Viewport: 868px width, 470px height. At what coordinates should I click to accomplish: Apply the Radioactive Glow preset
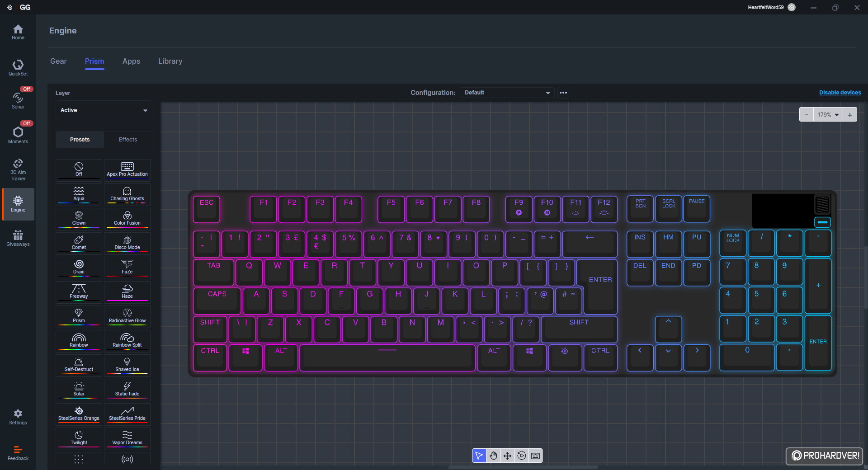pyautogui.click(x=127, y=316)
